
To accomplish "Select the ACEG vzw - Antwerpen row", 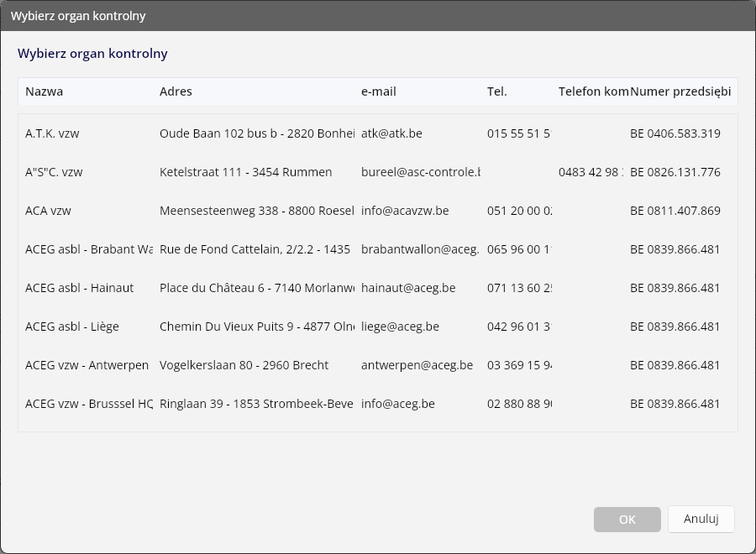I will [x=378, y=364].
